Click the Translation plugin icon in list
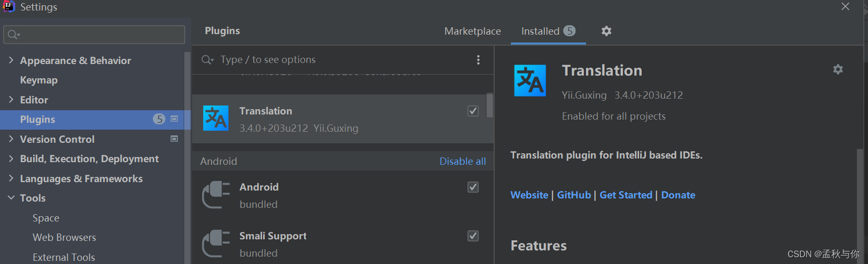 pos(216,119)
